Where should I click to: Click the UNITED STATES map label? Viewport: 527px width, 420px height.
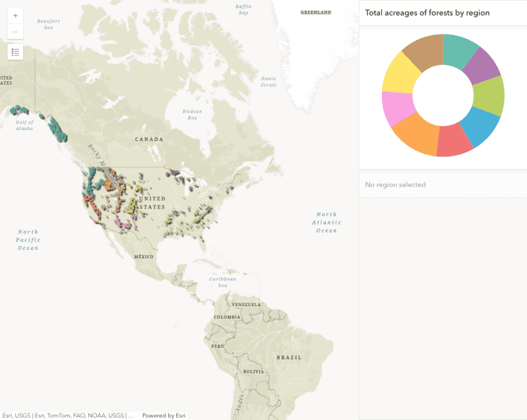point(152,203)
